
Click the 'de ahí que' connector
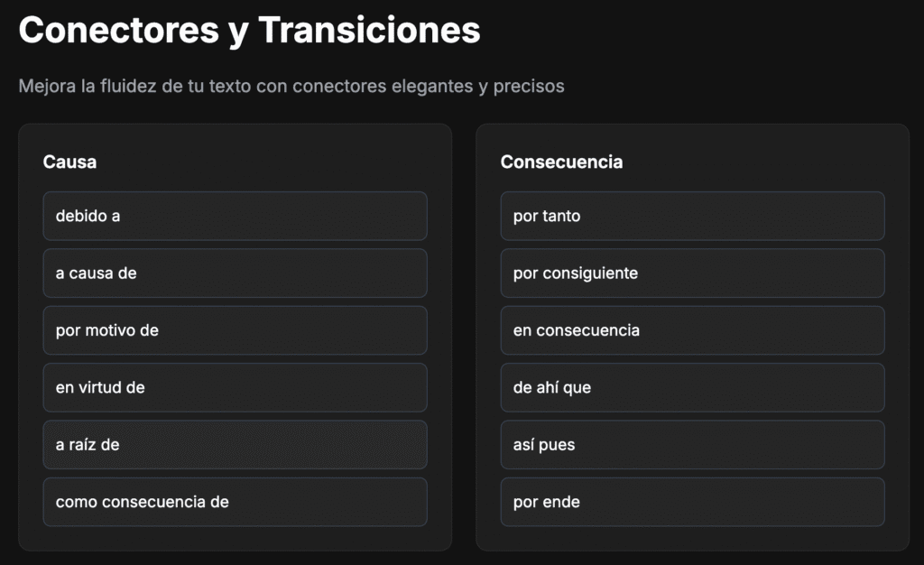(692, 387)
